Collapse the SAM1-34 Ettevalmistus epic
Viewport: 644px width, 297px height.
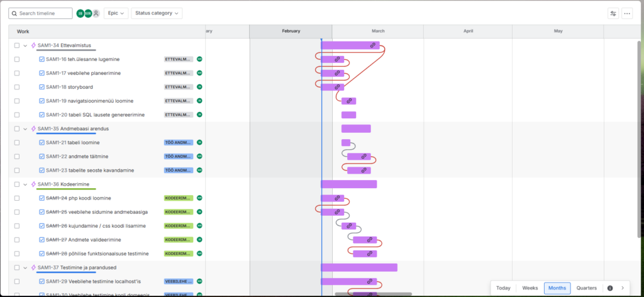click(x=25, y=45)
